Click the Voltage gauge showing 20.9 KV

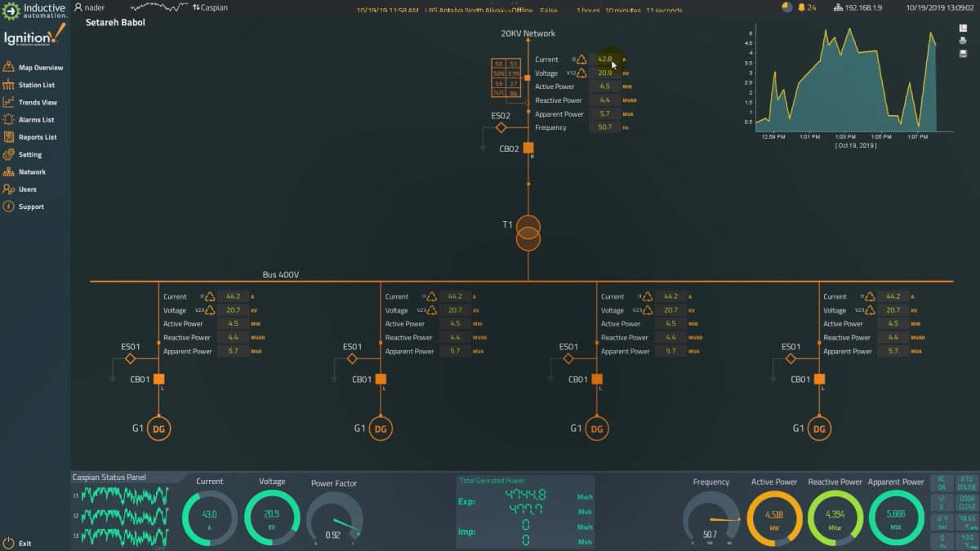[x=272, y=518]
